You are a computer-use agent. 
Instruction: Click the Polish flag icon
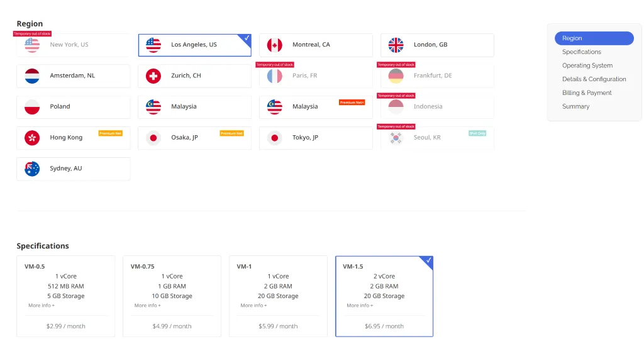click(x=32, y=107)
